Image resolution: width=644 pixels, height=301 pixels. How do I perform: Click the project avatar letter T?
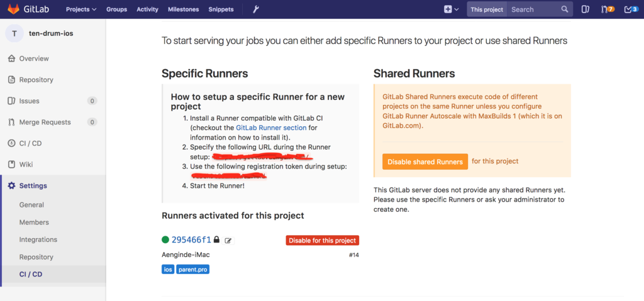[x=14, y=33]
